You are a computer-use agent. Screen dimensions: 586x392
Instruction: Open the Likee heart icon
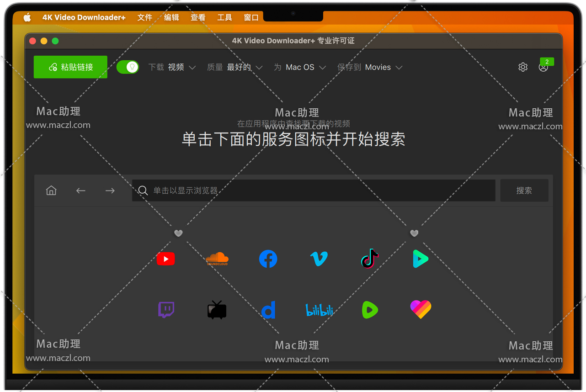click(x=421, y=310)
